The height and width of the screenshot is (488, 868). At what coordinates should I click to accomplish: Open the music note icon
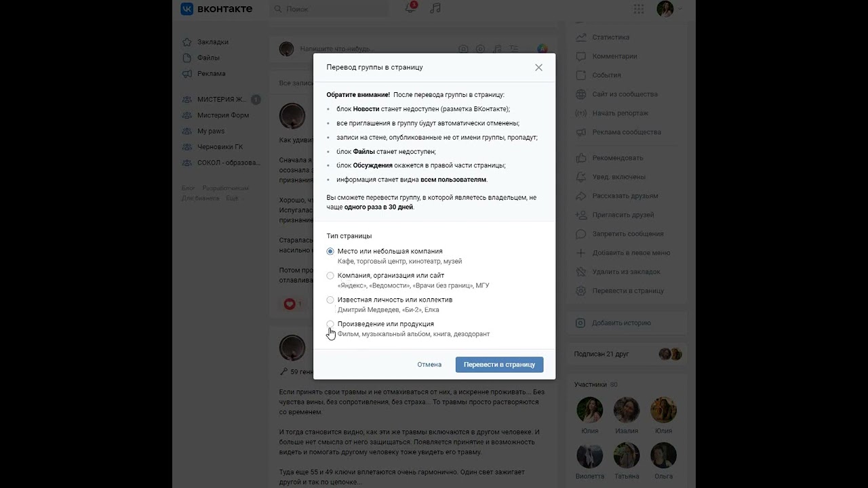click(435, 8)
